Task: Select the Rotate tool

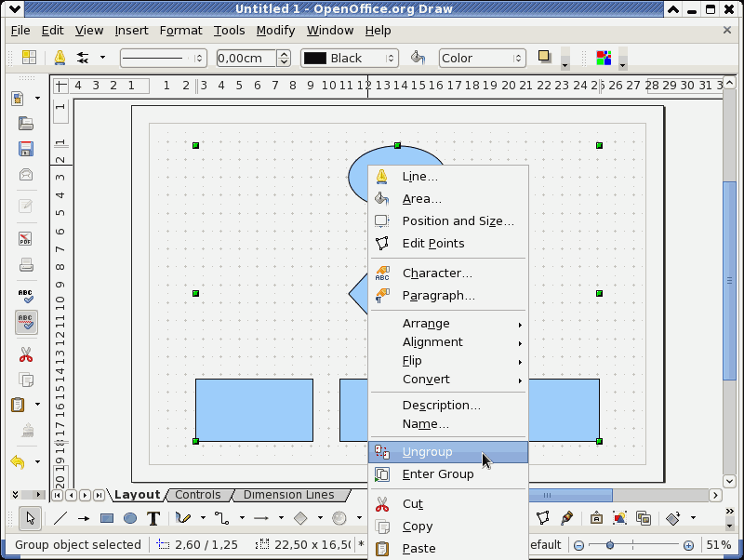Action: tap(673, 518)
